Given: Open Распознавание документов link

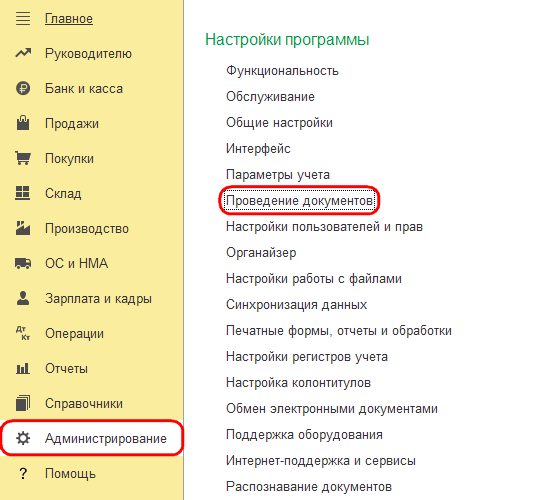Looking at the screenshot, I should 309,487.
